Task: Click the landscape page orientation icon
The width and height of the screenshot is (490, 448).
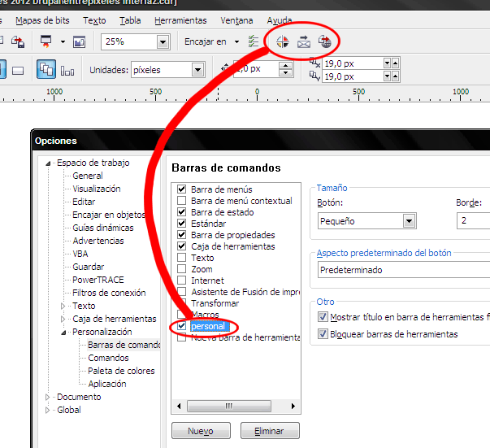Action: click(x=18, y=71)
